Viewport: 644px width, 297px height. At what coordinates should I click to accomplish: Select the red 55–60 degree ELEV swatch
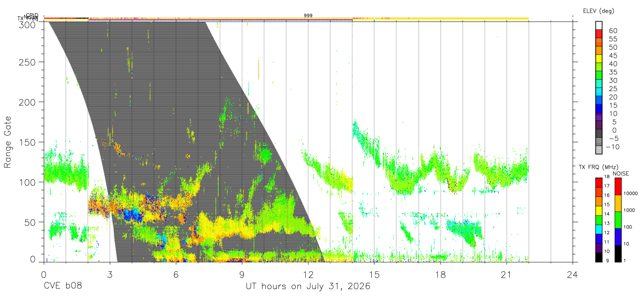(599, 34)
